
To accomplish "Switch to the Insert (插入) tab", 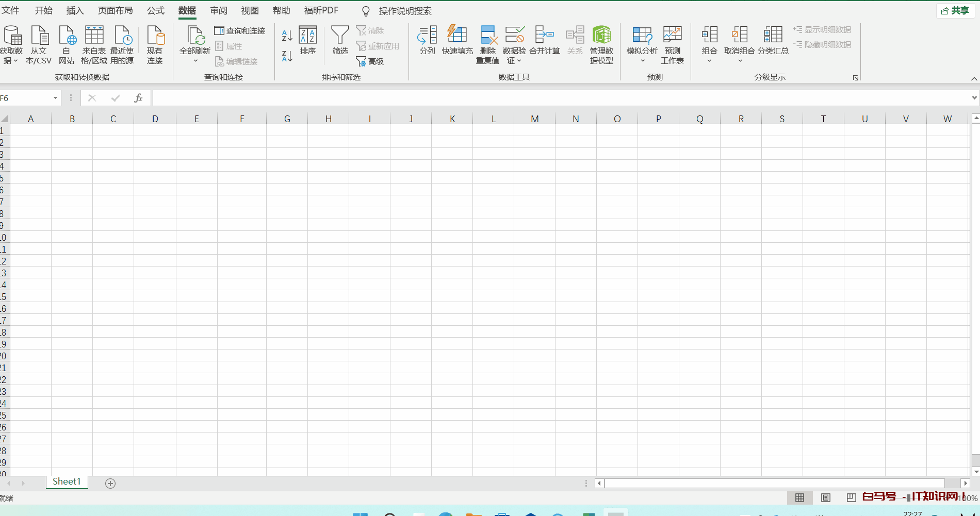I will (x=75, y=10).
